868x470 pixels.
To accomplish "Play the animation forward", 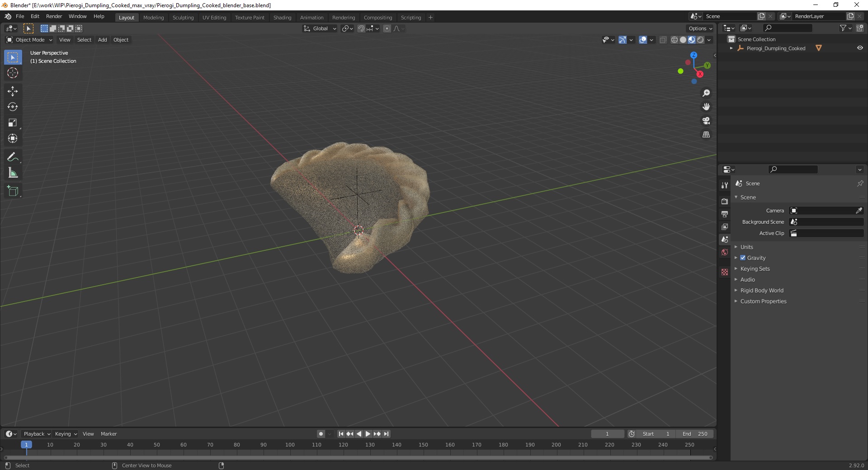I will (x=368, y=434).
